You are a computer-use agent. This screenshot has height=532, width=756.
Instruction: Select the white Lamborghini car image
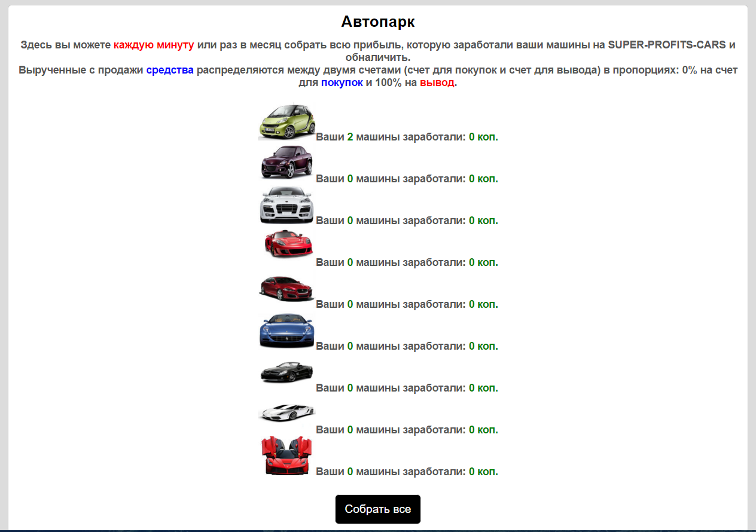(286, 412)
